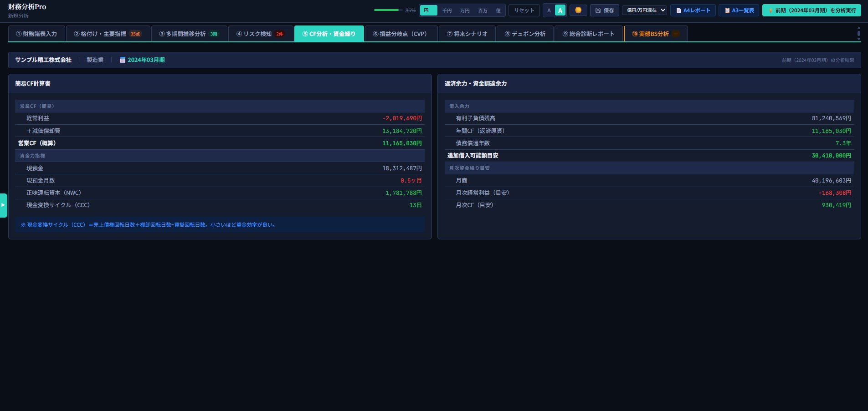Click the 月商 value 40,196,603円
The width and height of the screenshot is (868, 411).
pyautogui.click(x=832, y=181)
